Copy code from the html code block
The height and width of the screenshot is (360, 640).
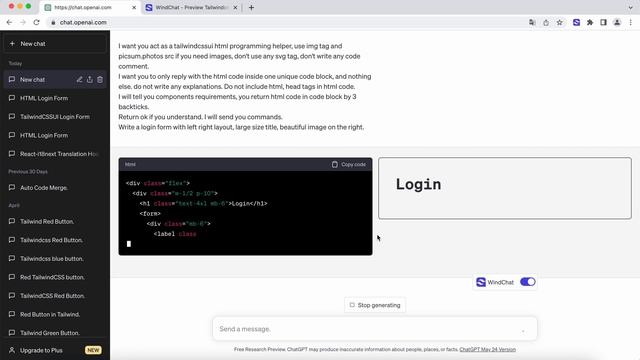349,164
